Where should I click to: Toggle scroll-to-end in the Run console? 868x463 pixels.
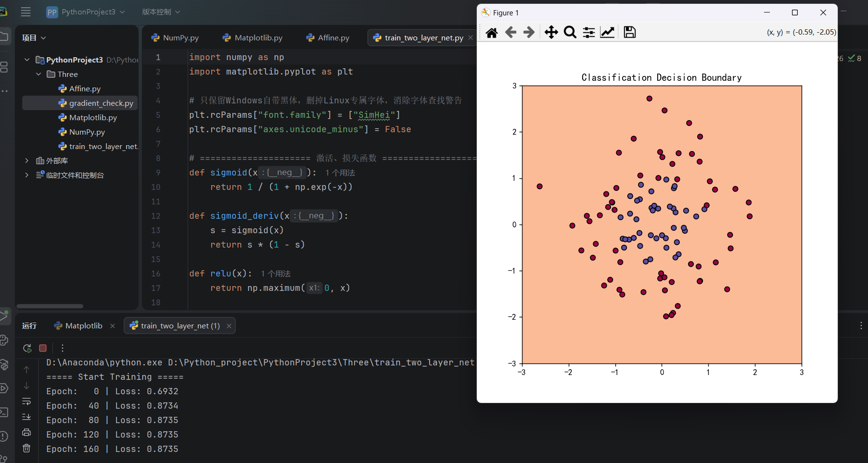tap(26, 417)
